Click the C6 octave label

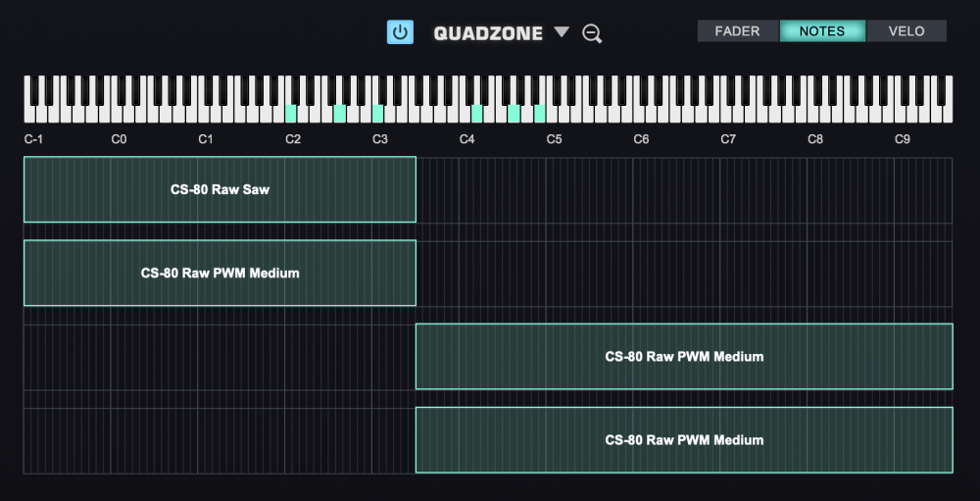641,139
